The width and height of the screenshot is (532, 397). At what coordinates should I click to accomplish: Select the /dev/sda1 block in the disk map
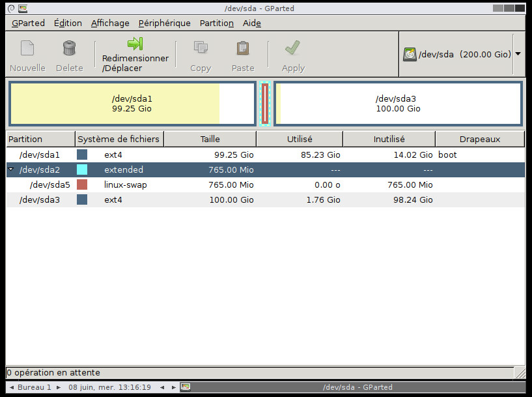(x=132, y=104)
